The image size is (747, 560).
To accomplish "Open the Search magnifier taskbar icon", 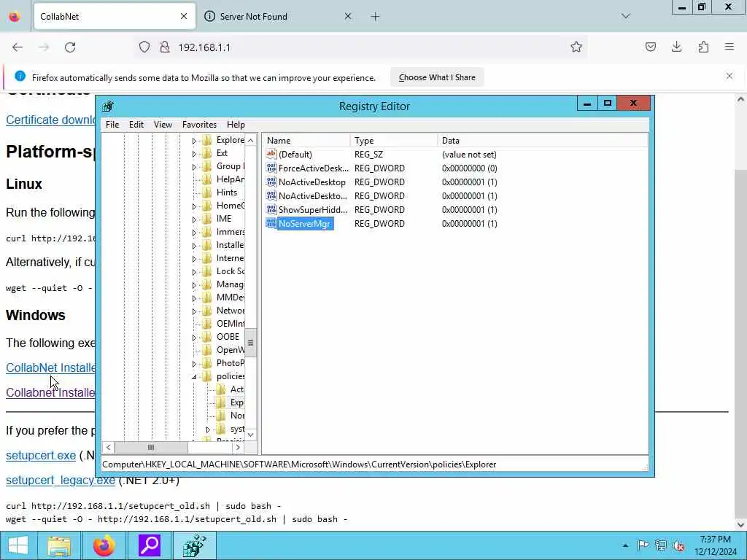I will [149, 545].
